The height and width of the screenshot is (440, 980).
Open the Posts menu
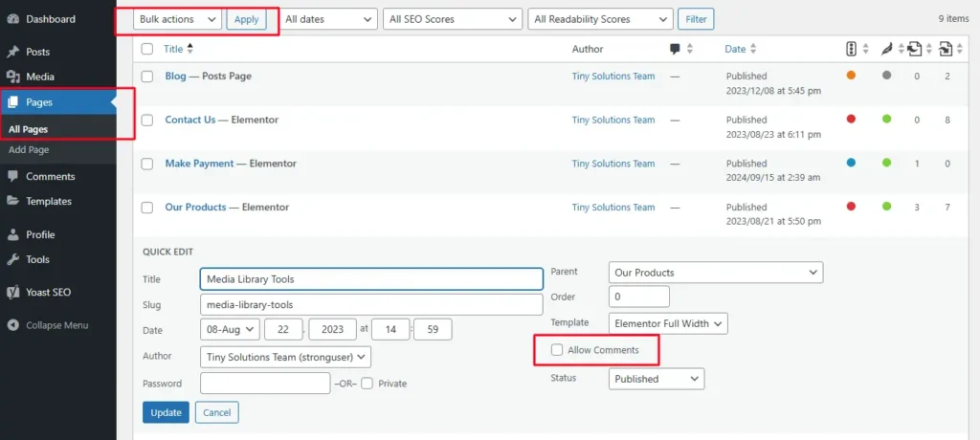[x=58, y=52]
